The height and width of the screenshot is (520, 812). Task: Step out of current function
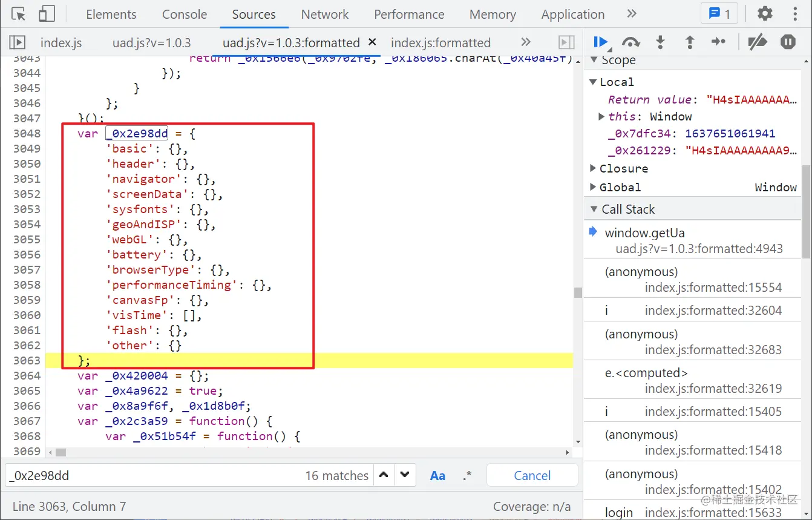tap(690, 42)
